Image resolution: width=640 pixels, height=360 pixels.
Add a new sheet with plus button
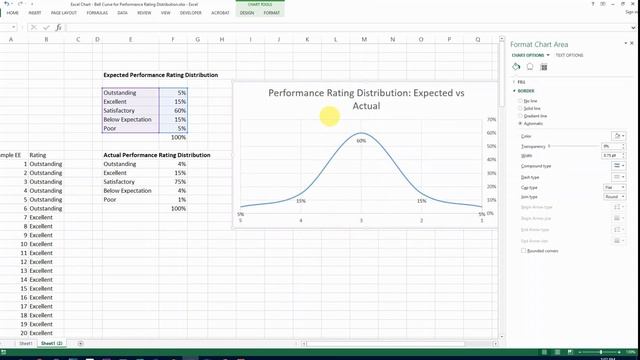coord(80,344)
